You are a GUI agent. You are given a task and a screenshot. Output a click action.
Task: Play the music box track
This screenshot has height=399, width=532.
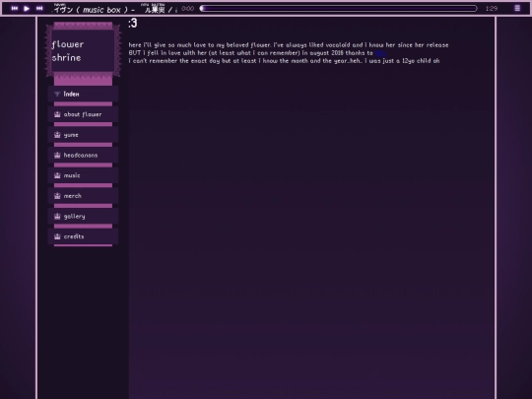27,9
